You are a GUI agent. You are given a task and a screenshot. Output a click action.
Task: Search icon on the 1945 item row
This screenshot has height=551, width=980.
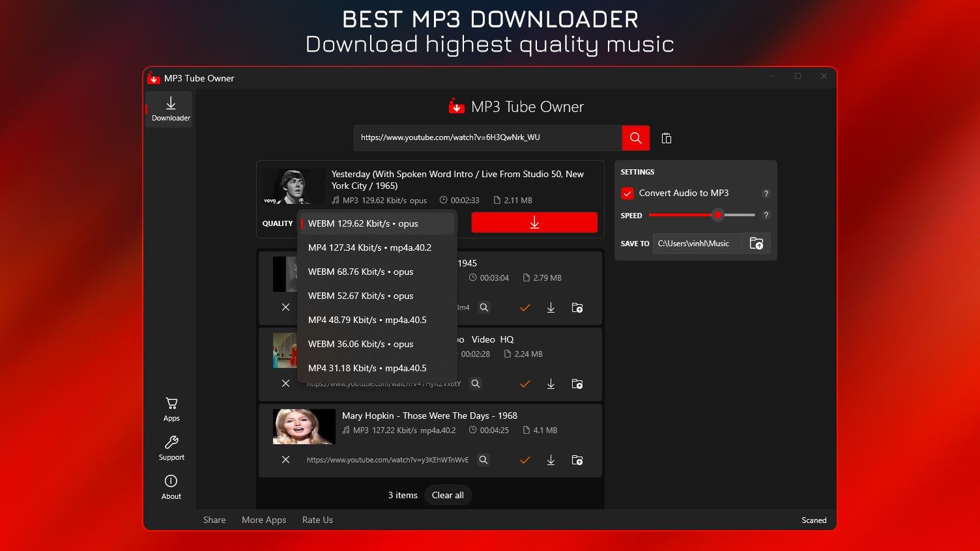coord(484,307)
